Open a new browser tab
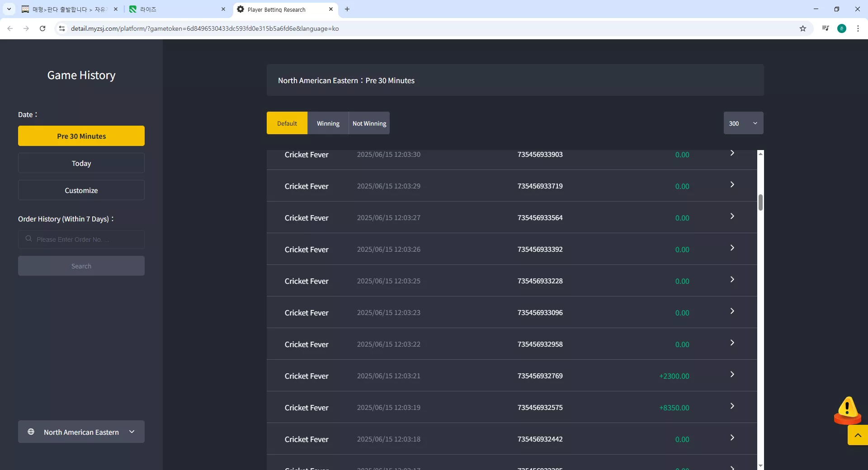 click(x=347, y=9)
